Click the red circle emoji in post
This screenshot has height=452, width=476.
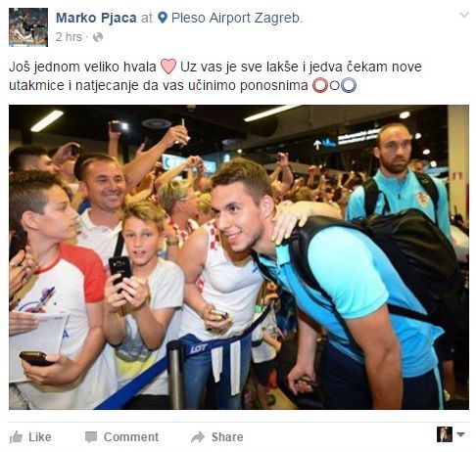[320, 86]
